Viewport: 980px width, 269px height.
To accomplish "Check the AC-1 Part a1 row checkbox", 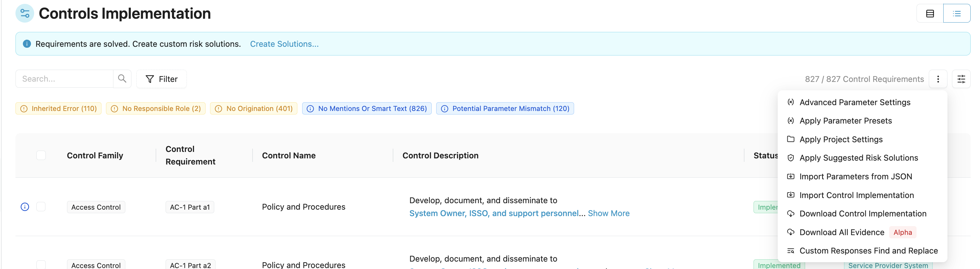I will coord(41,207).
